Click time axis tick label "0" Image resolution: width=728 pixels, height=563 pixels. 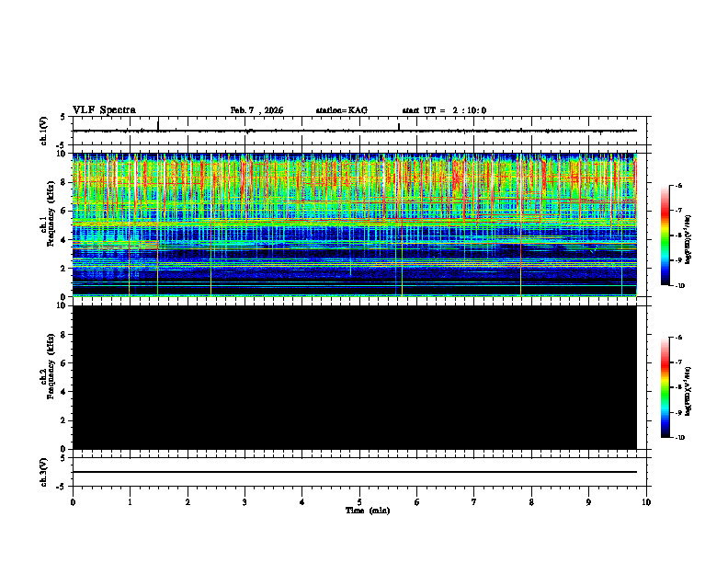click(73, 502)
